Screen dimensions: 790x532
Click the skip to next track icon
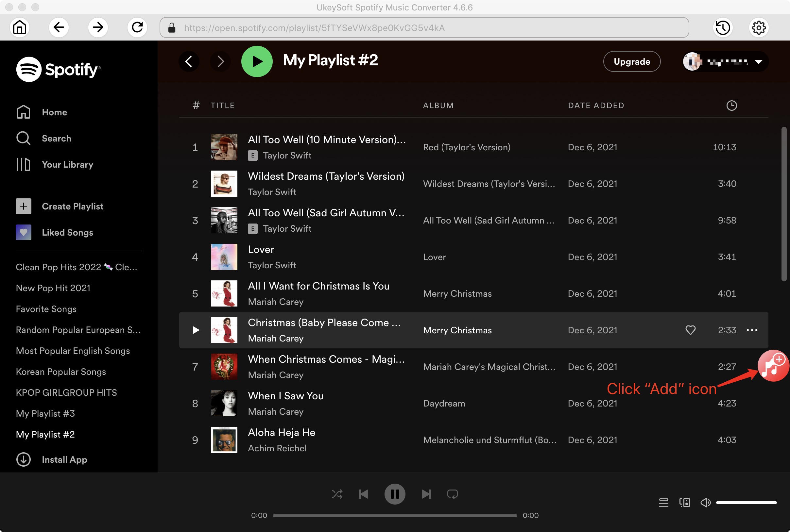[426, 493]
